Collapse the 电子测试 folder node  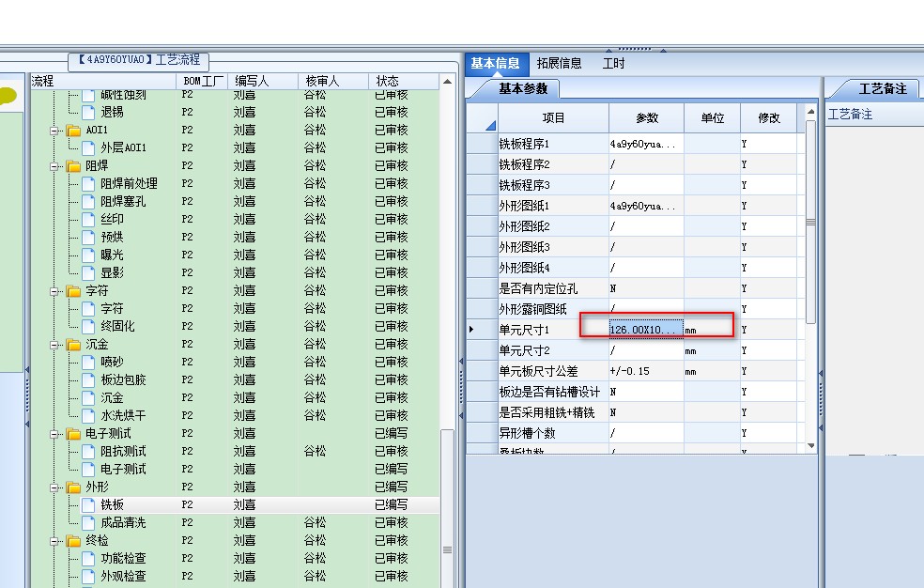54,434
